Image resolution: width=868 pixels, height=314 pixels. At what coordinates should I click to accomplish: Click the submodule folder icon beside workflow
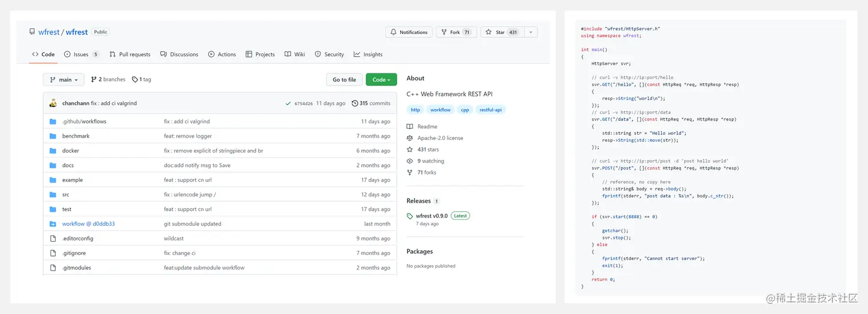point(53,224)
